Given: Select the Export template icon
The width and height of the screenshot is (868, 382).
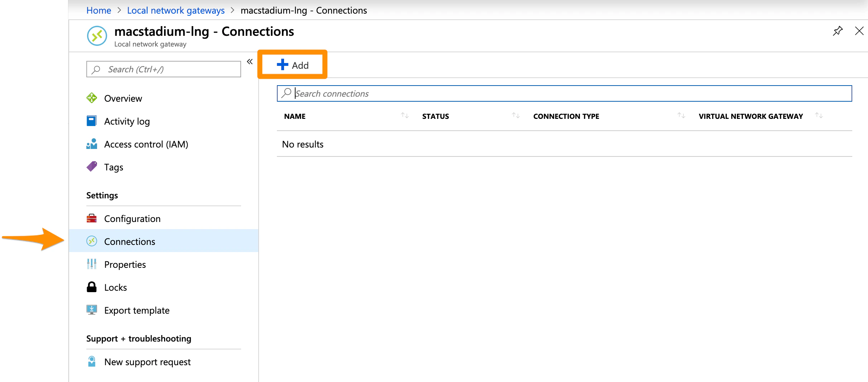Looking at the screenshot, I should 92,310.
